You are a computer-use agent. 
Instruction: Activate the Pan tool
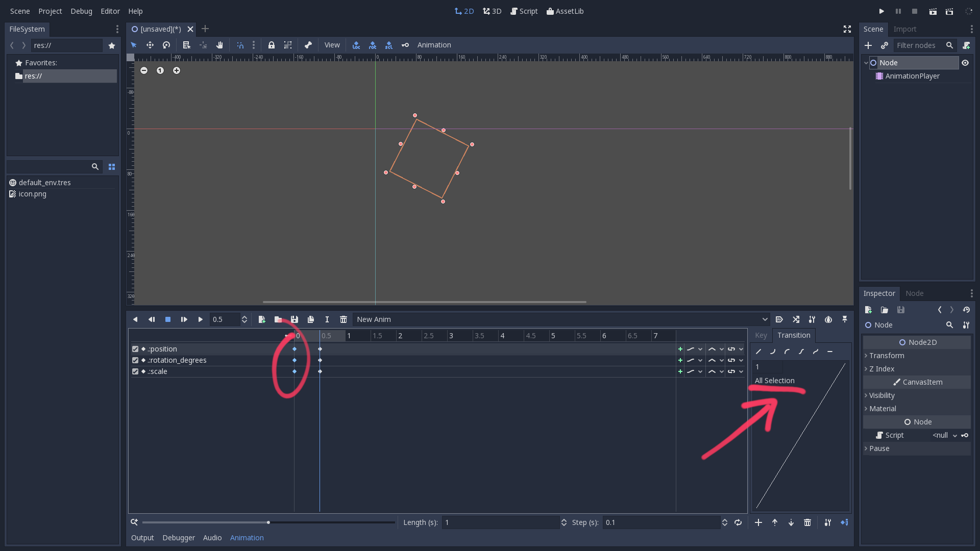pos(219,45)
